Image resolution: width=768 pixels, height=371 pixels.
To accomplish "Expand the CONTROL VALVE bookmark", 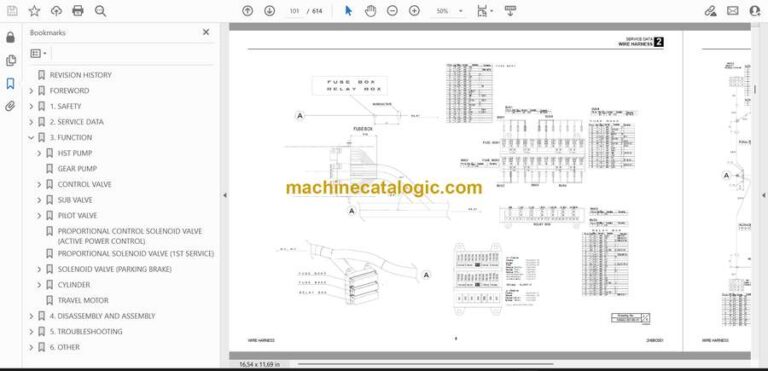I will tap(39, 185).
